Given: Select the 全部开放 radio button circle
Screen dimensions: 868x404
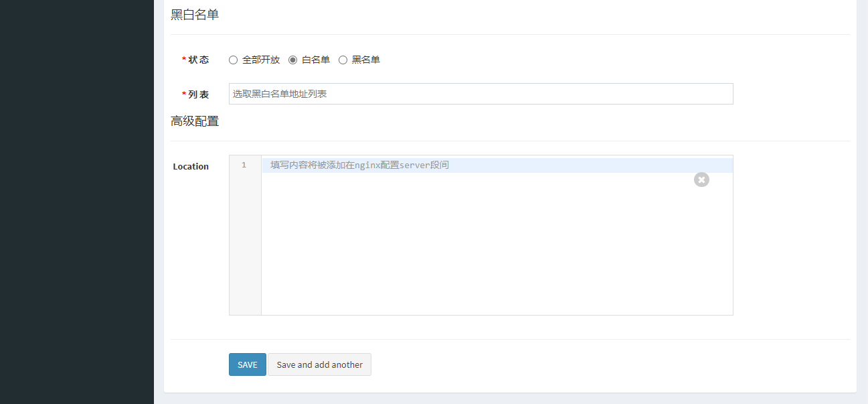Looking at the screenshot, I should [233, 60].
